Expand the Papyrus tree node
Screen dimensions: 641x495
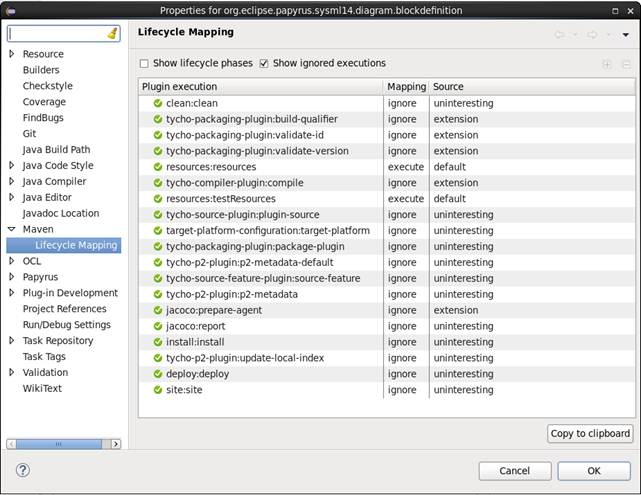[12, 277]
